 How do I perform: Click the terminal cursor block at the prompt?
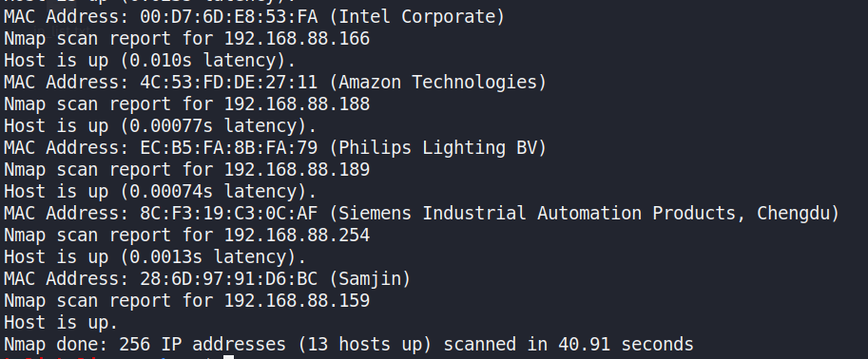(x=228, y=357)
